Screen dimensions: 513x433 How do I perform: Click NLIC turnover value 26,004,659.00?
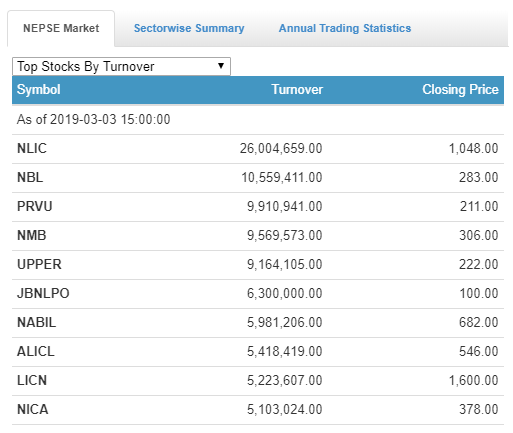pyautogui.click(x=281, y=148)
